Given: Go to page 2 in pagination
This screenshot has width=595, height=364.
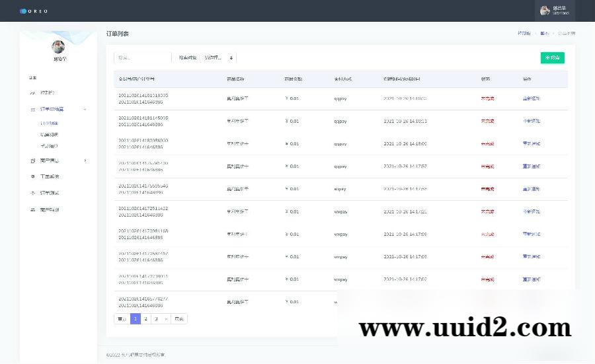Looking at the screenshot, I should coord(145,319).
